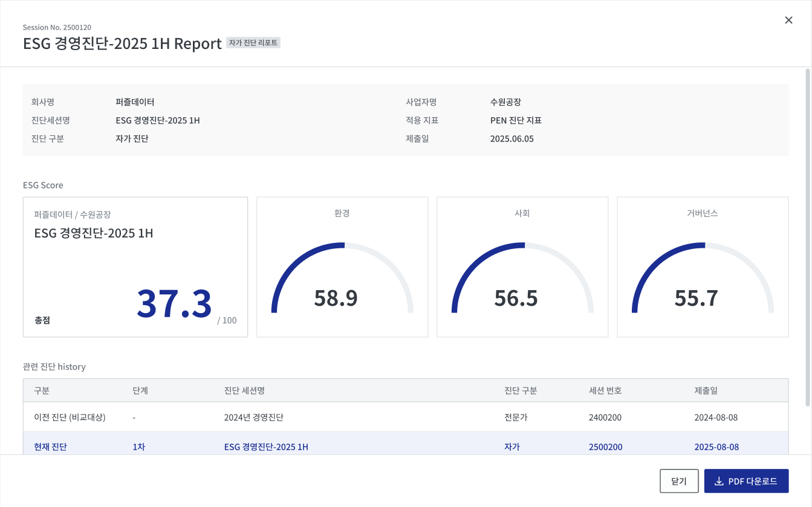Click the 자가 진단 리포트 badge

[253, 43]
